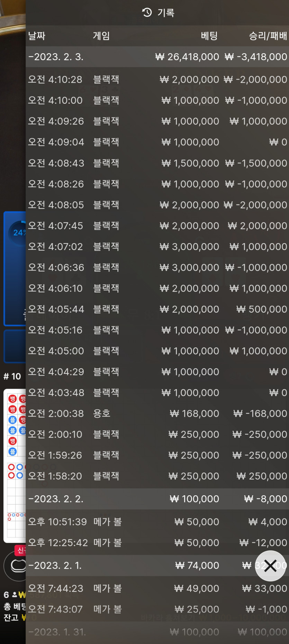Open the 오전 2:00:38 용호 record
This screenshot has width=289, height=644.
(157, 414)
